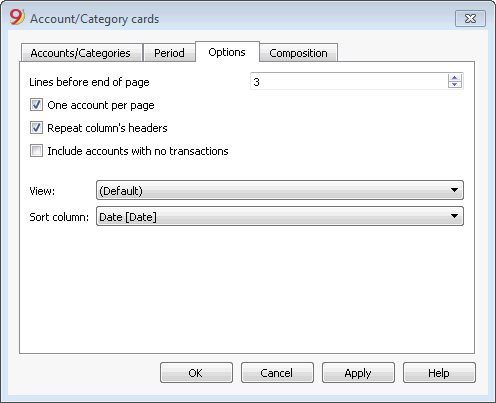Open the View dropdown arrow

454,190
